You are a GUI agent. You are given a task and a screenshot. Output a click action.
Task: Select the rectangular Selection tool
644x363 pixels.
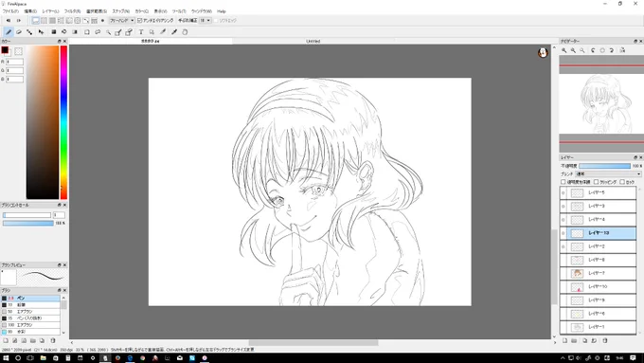pos(87,32)
